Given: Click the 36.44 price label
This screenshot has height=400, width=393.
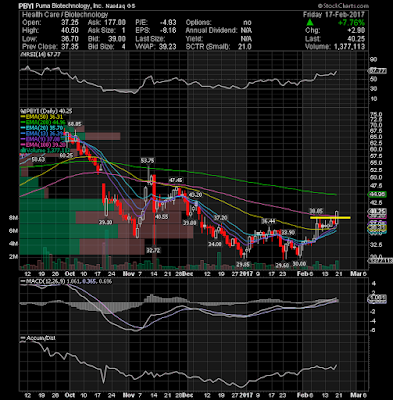Looking at the screenshot, I should (x=268, y=221).
